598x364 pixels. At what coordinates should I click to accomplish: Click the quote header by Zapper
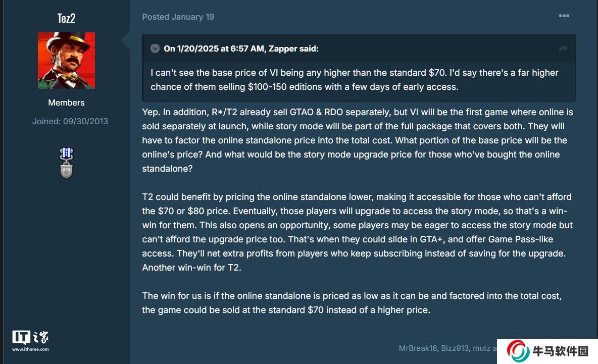coord(241,49)
